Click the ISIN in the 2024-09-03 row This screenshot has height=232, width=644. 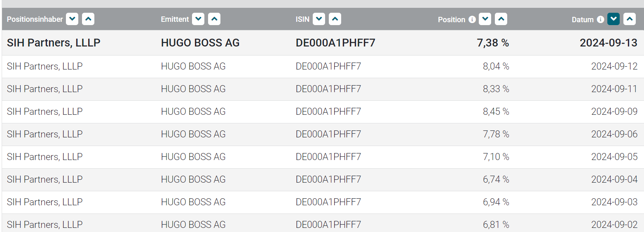click(328, 202)
